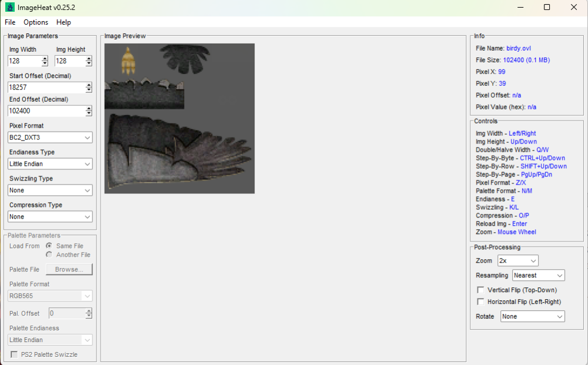This screenshot has width=588, height=365.
Task: Increment Start Offset using the up arrow
Action: click(89, 85)
